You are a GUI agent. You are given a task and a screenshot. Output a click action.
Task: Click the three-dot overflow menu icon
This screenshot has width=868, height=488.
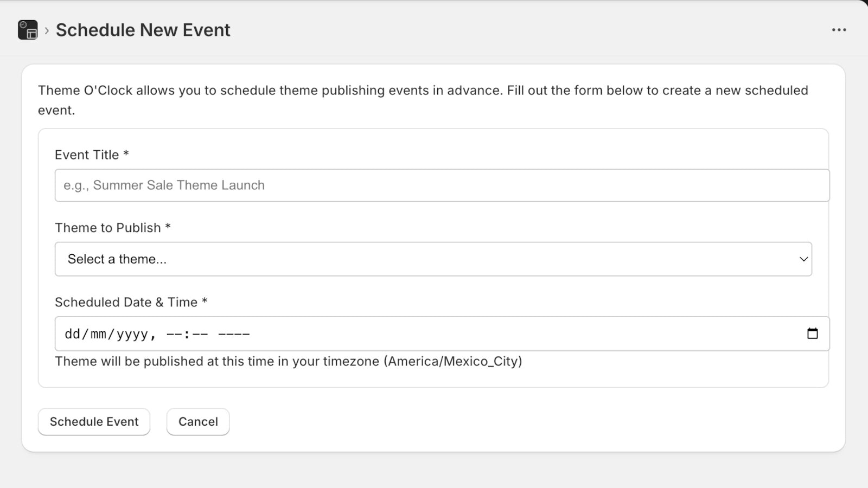point(839,30)
